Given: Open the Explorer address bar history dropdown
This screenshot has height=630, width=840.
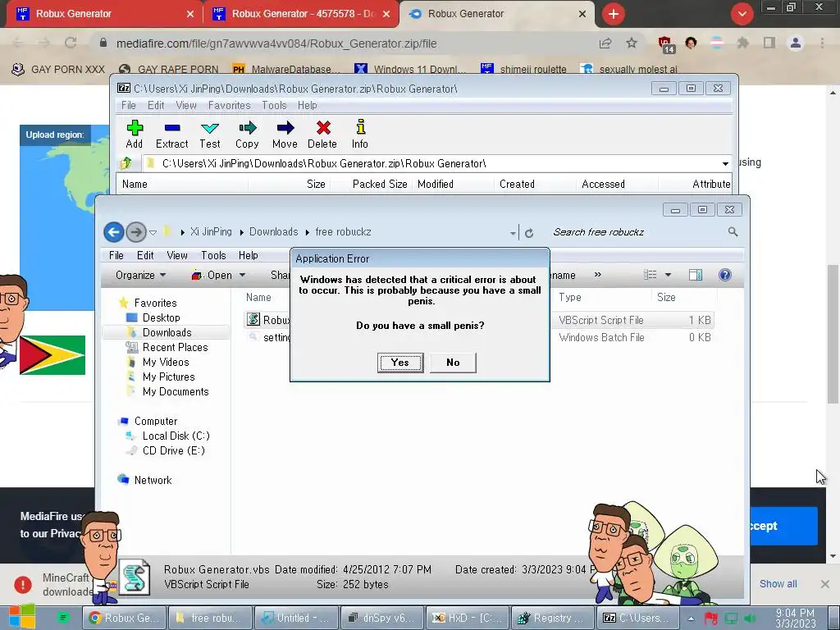Looking at the screenshot, I should coord(513,233).
